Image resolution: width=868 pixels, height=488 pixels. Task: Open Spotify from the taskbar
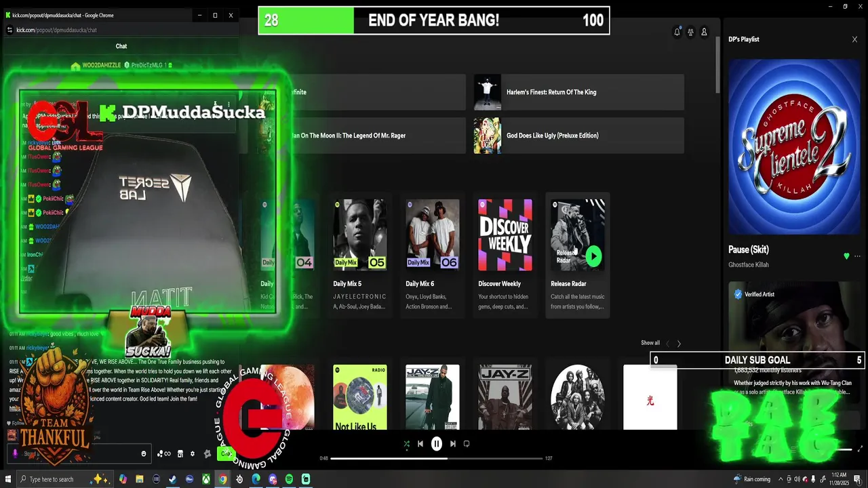click(289, 479)
